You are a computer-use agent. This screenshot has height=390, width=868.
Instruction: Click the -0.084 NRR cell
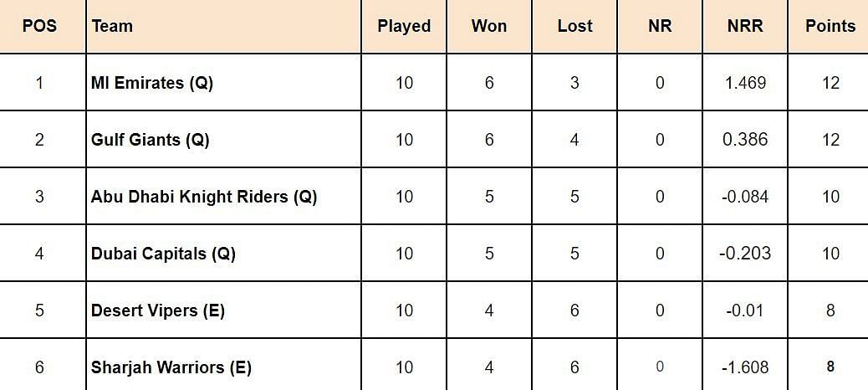745,197
